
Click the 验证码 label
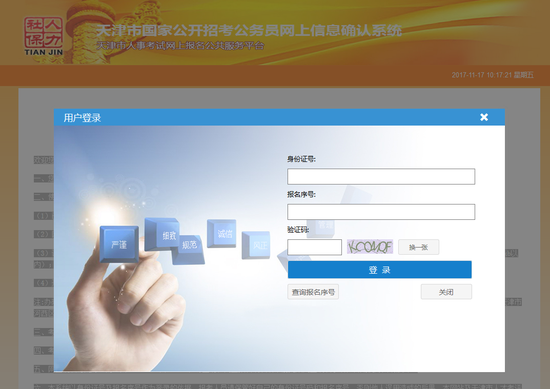[298, 230]
